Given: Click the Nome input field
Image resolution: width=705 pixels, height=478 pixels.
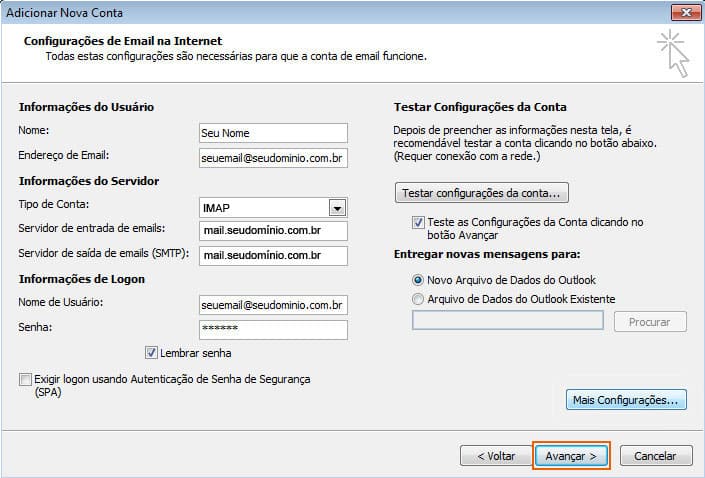Looking at the screenshot, I should click(273, 133).
